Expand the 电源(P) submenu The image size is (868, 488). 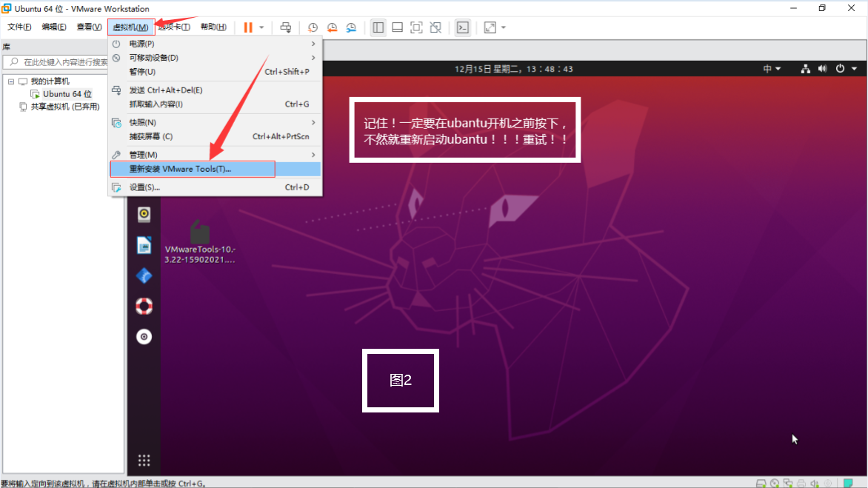click(216, 44)
